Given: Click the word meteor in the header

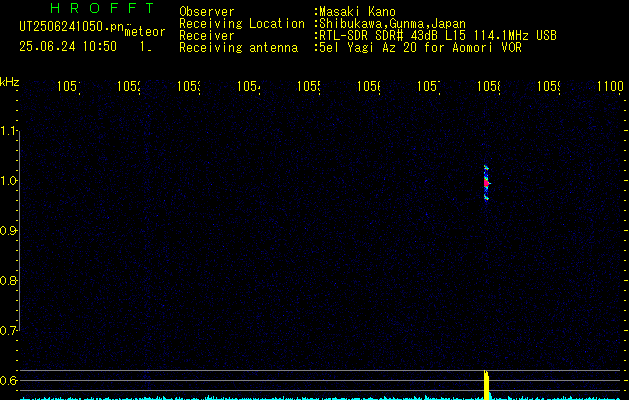Looking at the screenshot, I should click(x=145, y=32).
